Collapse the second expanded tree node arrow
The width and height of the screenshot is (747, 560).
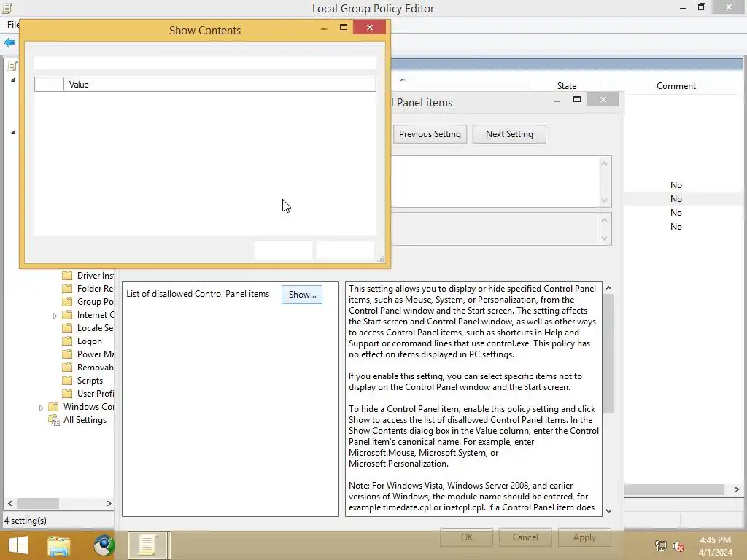click(x=13, y=132)
